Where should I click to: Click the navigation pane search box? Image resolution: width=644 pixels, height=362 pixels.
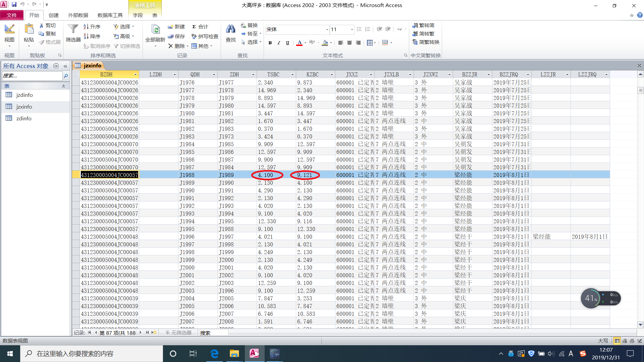coord(32,76)
